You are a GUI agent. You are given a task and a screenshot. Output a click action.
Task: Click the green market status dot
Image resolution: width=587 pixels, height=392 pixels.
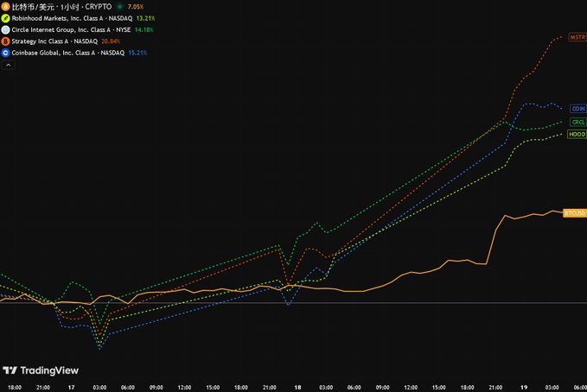120,7
